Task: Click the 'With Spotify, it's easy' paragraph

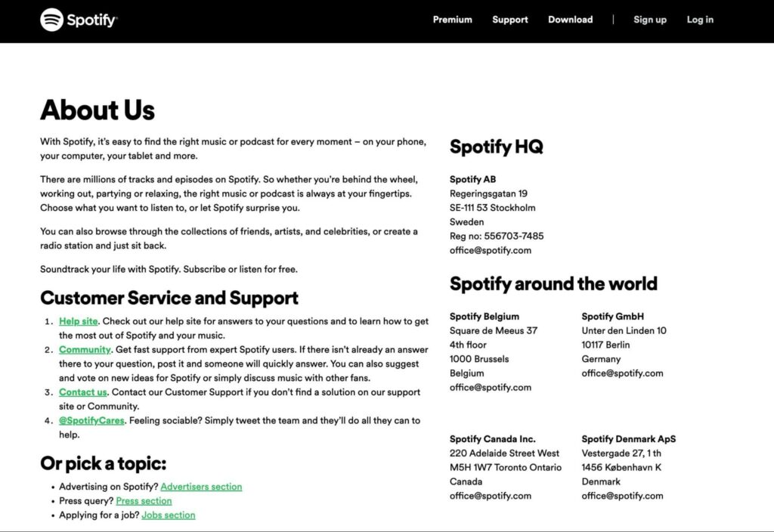Action: coord(233,149)
